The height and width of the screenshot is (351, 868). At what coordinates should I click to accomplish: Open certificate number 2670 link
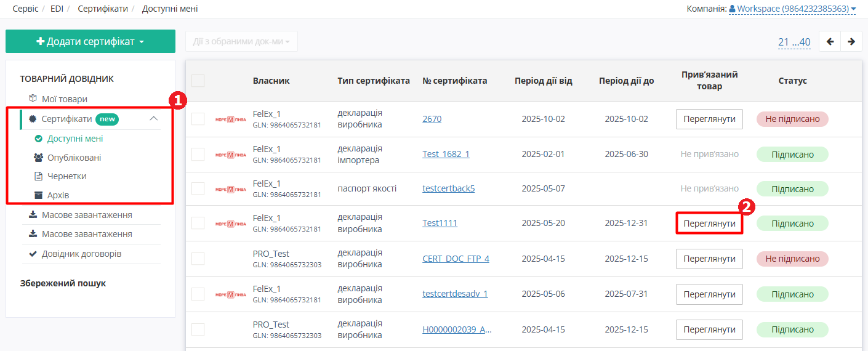pyautogui.click(x=432, y=119)
